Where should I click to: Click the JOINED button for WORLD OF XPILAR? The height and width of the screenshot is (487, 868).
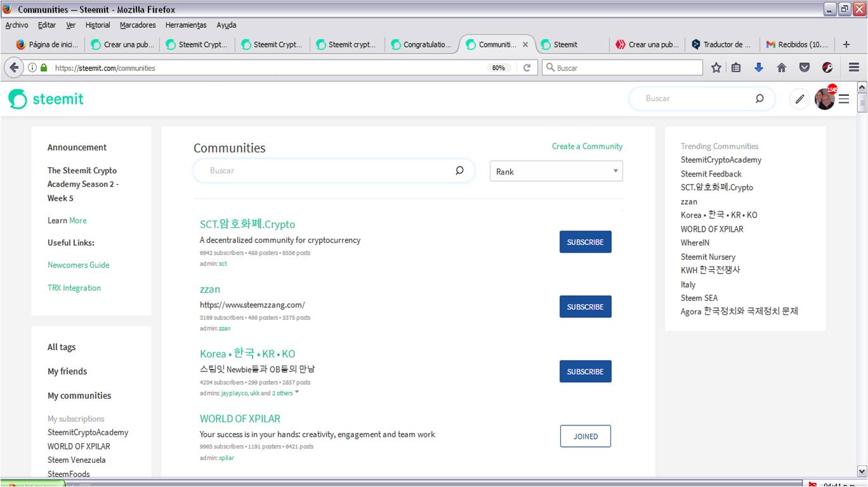[585, 436]
